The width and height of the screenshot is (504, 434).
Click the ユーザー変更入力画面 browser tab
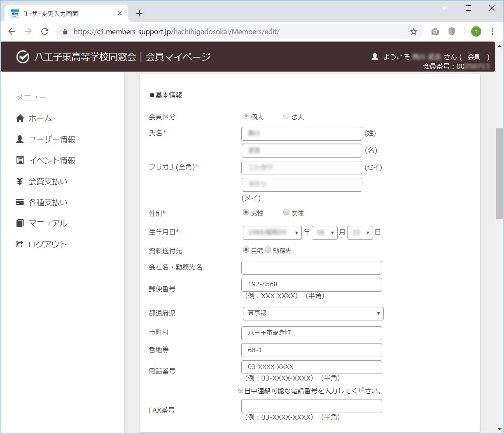tap(66, 14)
